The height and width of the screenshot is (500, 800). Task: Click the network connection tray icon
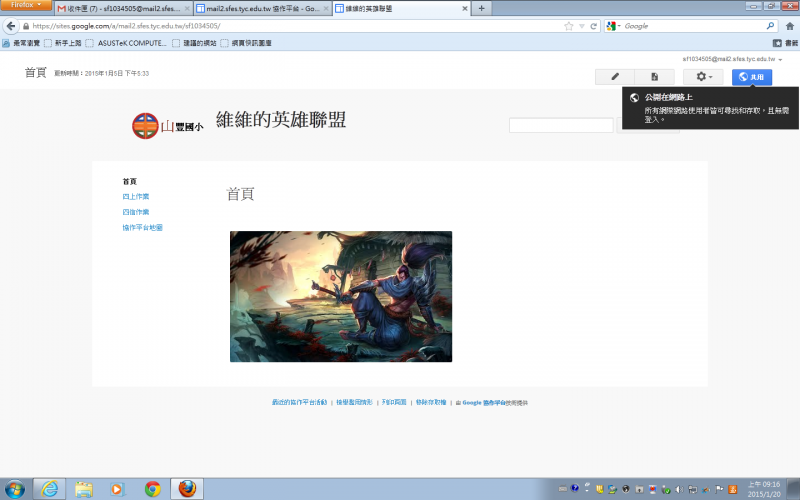tap(692, 489)
